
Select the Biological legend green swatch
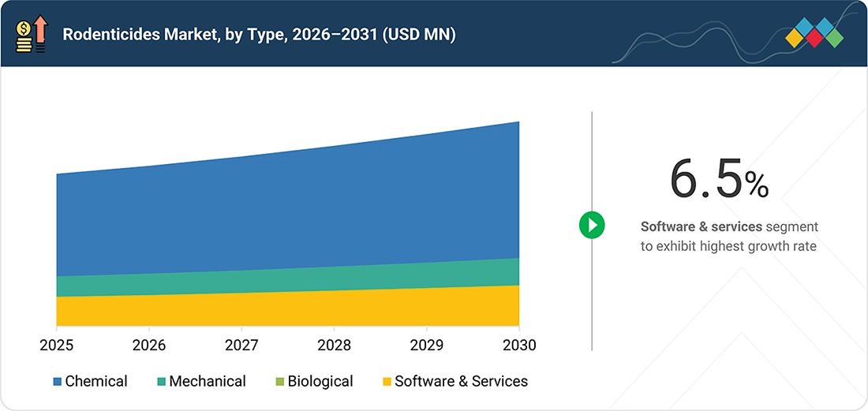pyautogui.click(x=280, y=381)
